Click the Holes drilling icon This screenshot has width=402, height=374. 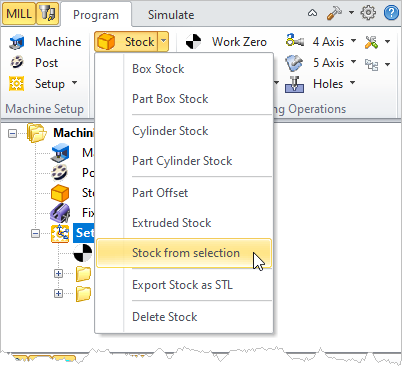tap(295, 84)
